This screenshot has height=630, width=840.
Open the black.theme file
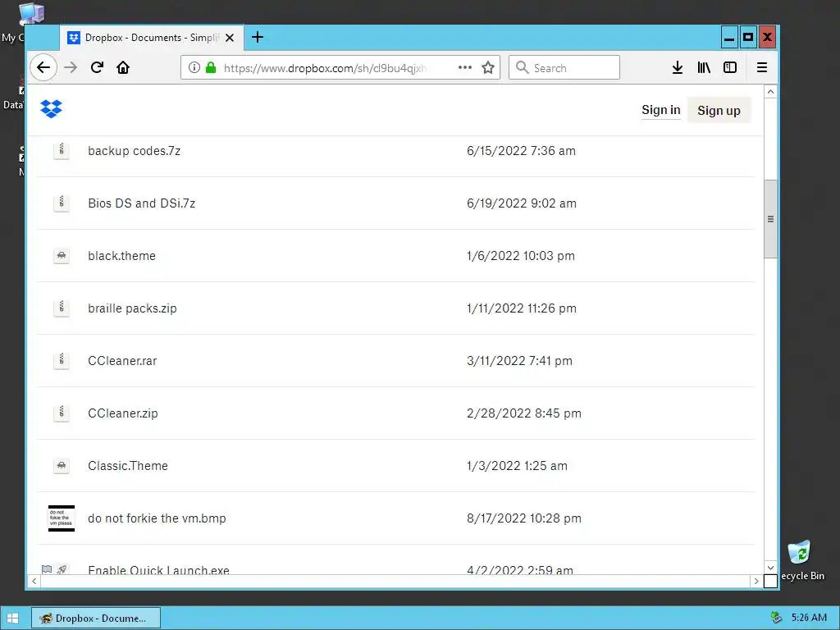pos(121,256)
